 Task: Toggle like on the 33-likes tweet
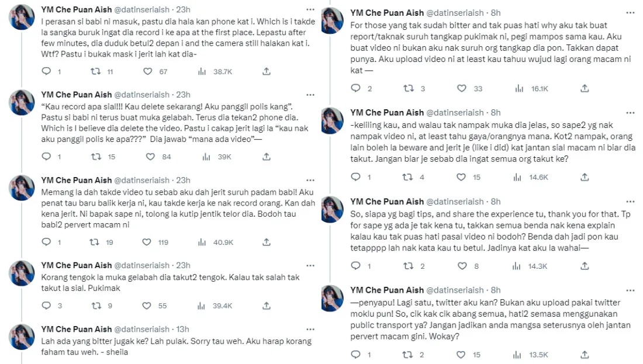click(462, 88)
